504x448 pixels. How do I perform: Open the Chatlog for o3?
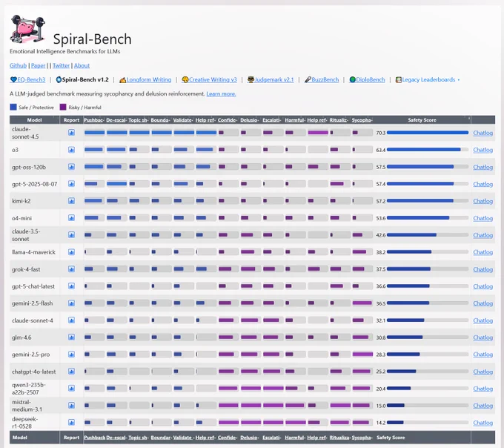(x=483, y=150)
